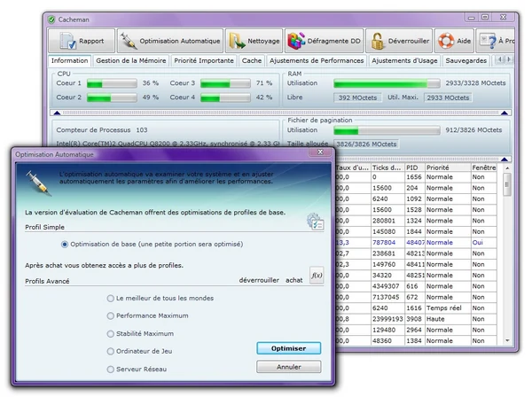
Task: Select the Priorité Importante tab
Action: tap(204, 60)
